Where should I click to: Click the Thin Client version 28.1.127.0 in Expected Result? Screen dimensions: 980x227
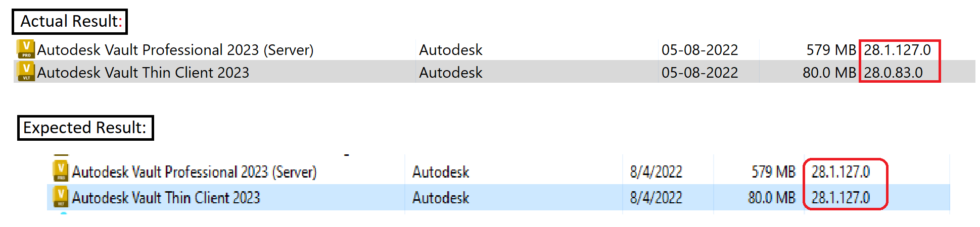point(841,198)
